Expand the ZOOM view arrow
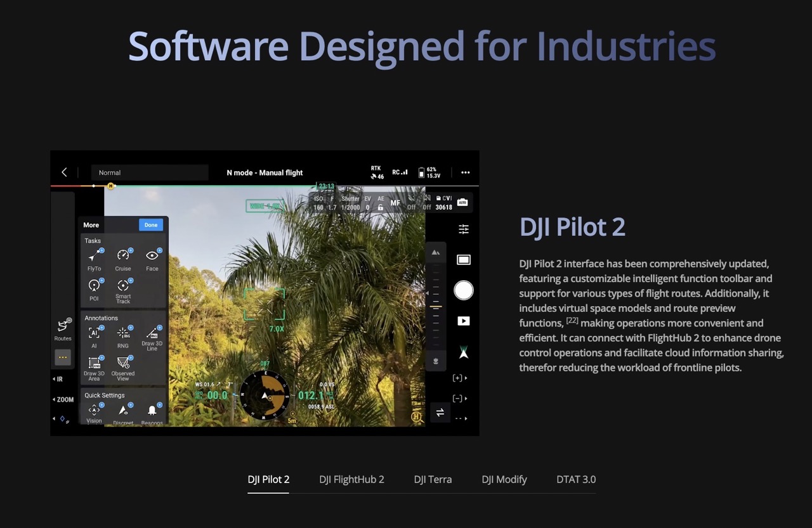The height and width of the screenshot is (528, 812). (63, 399)
